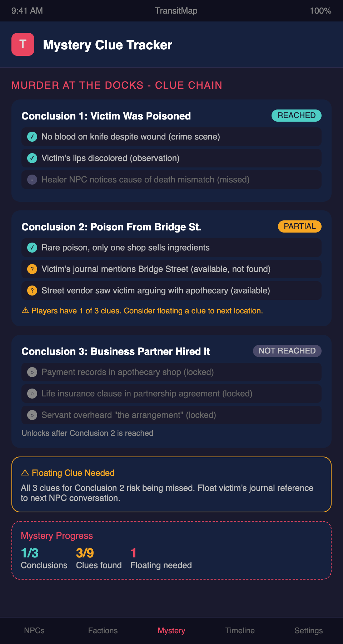Toggle checkmark on rare poison clue

point(32,248)
